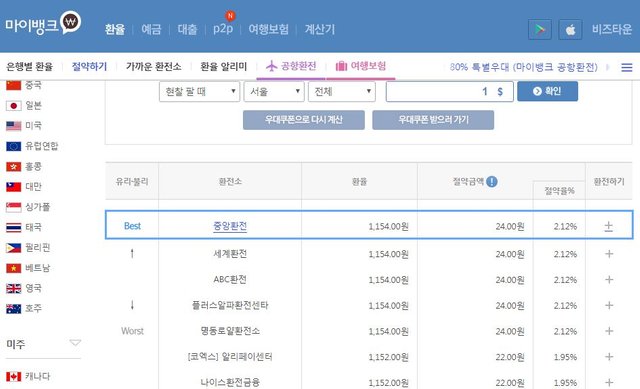
Task: Switch to 공항환전 tab
Action: pos(291,66)
